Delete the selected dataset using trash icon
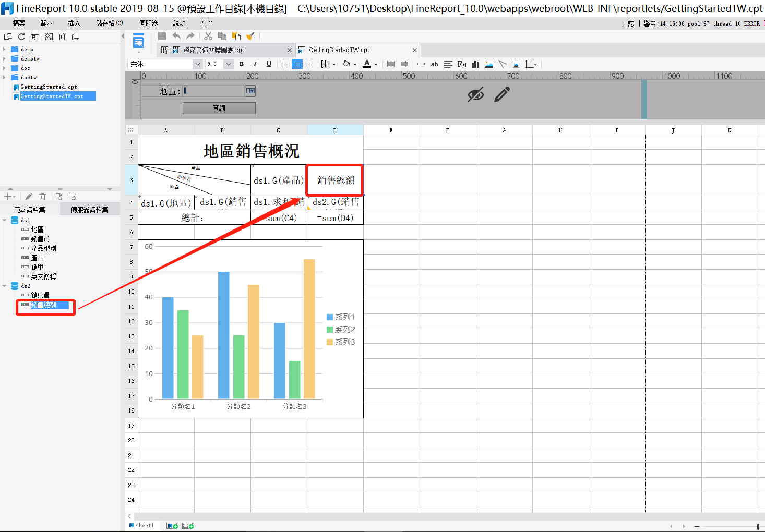Image resolution: width=765 pixels, height=532 pixels. coord(42,197)
